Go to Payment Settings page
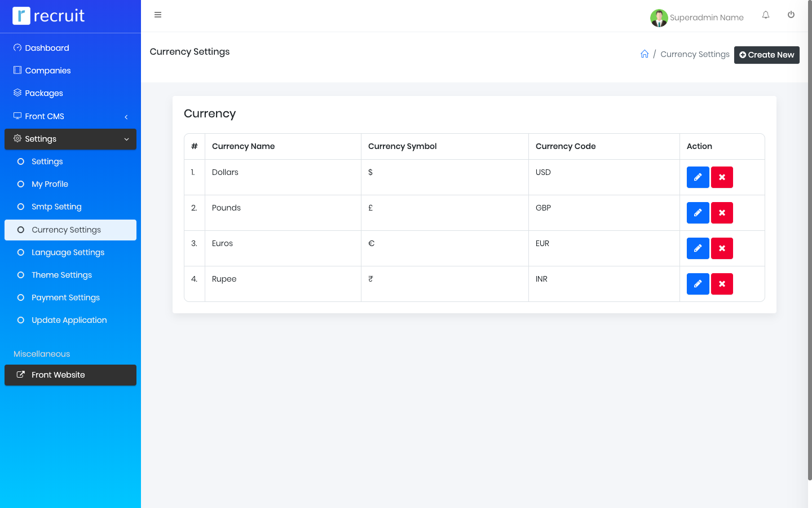 (65, 297)
